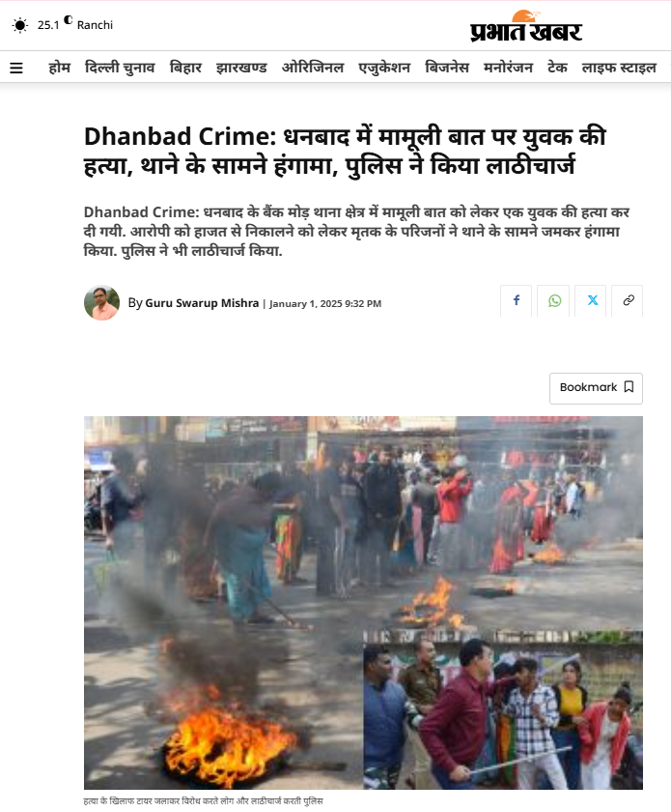Image resolution: width=671 pixels, height=812 pixels.
Task: Go to the बिहार section
Action: 185,68
